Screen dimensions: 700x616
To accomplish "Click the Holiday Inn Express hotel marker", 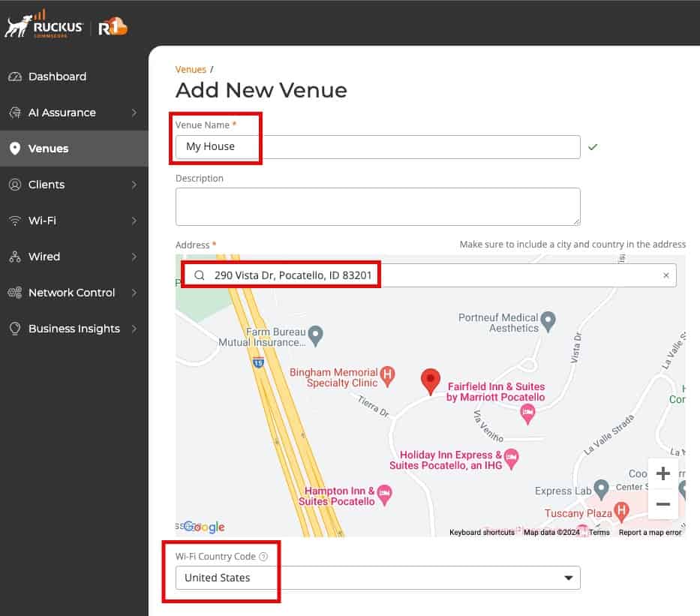I will (511, 459).
